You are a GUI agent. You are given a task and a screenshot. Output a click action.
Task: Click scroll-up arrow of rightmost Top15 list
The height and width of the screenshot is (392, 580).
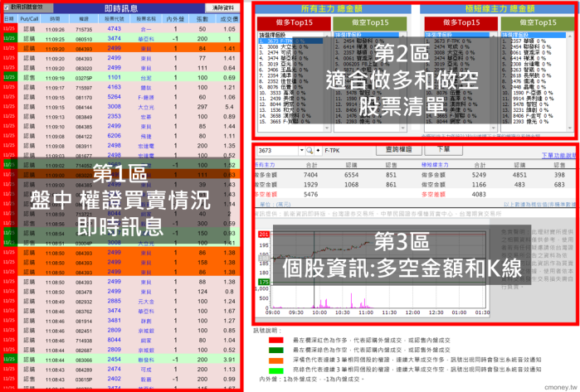(x=570, y=36)
